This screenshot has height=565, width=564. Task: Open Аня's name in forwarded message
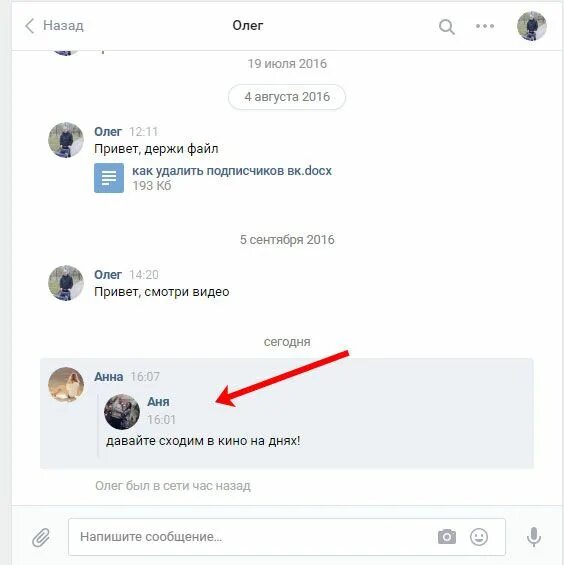(158, 402)
